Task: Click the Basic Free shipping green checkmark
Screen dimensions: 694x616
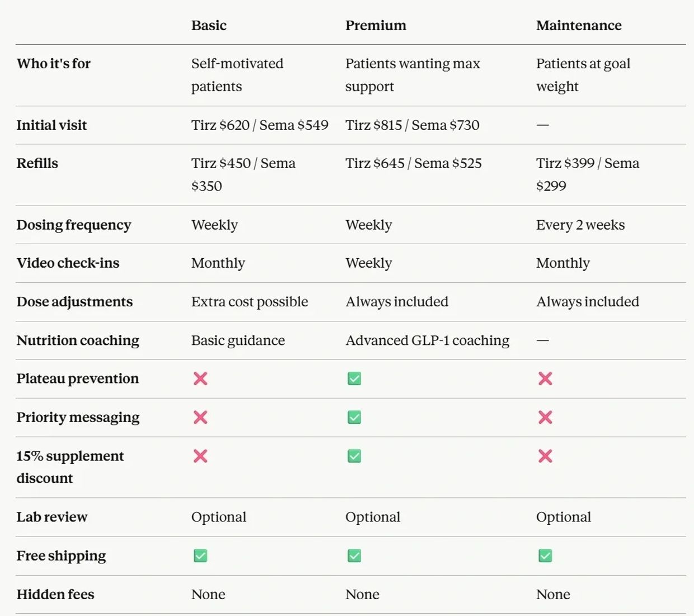Action: pyautogui.click(x=200, y=556)
